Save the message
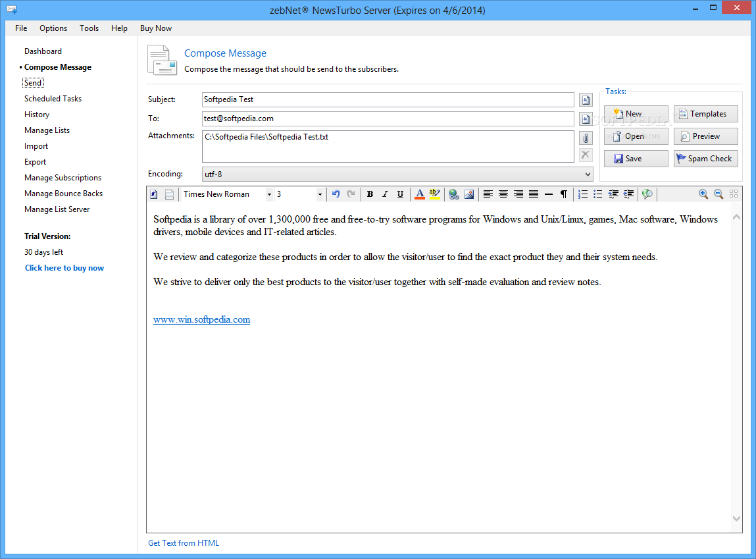 point(636,159)
